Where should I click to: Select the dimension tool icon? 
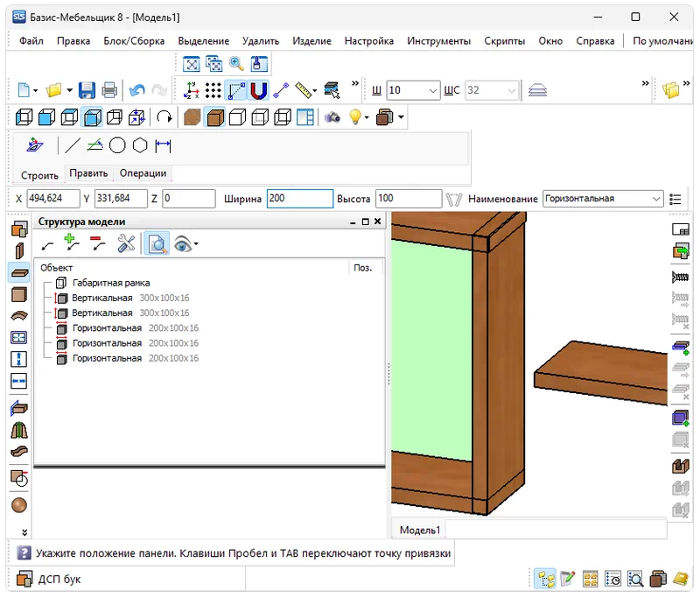tap(163, 145)
